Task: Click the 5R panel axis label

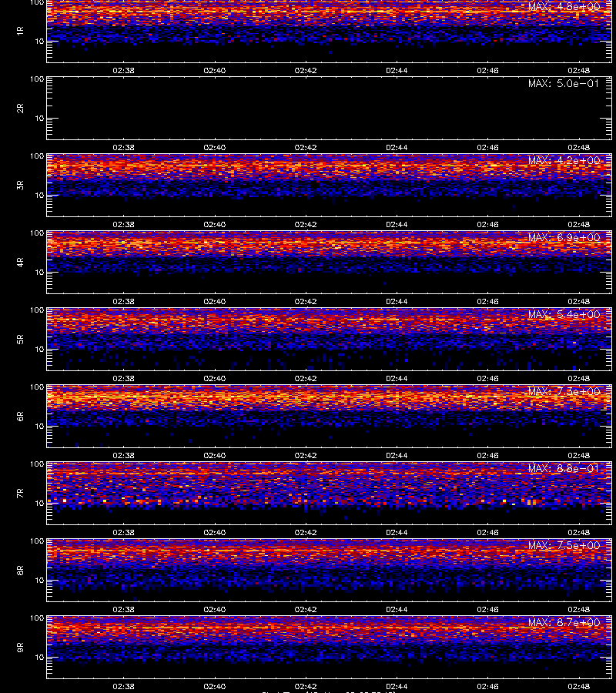Action: [x=20, y=340]
